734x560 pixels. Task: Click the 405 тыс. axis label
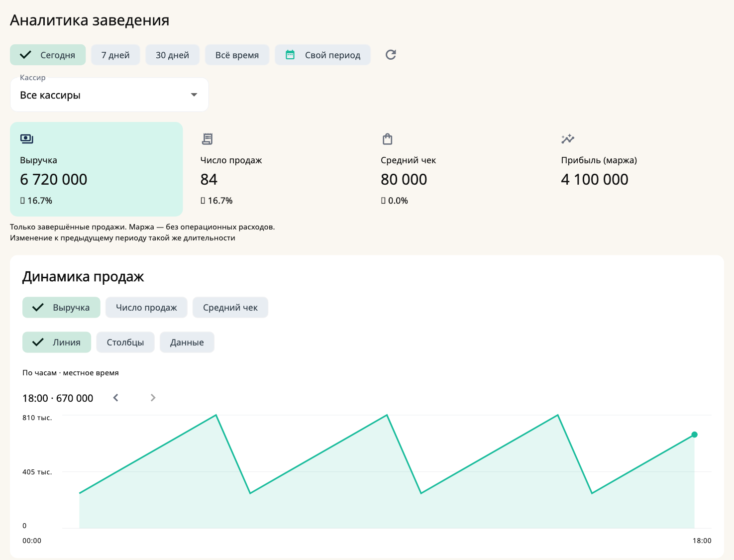coord(37,472)
